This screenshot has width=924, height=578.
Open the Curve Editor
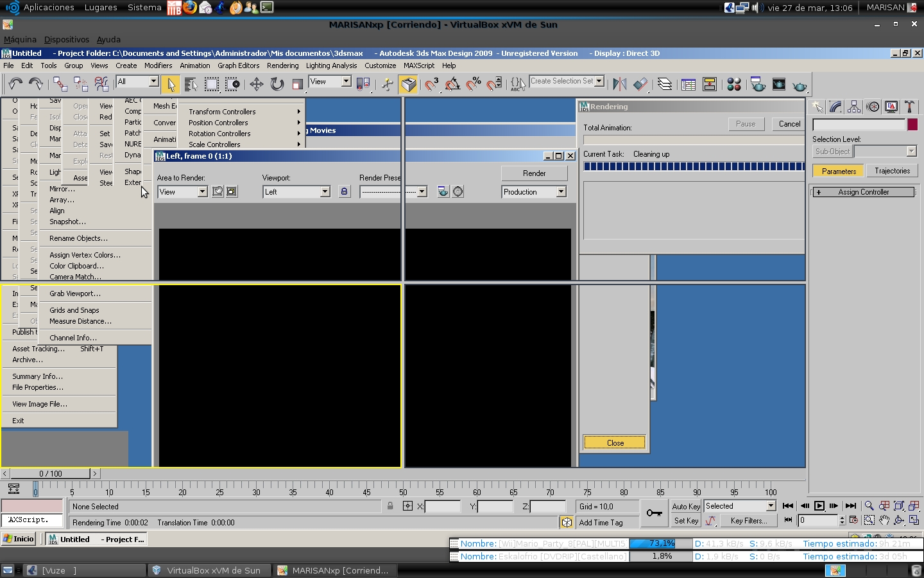(689, 84)
